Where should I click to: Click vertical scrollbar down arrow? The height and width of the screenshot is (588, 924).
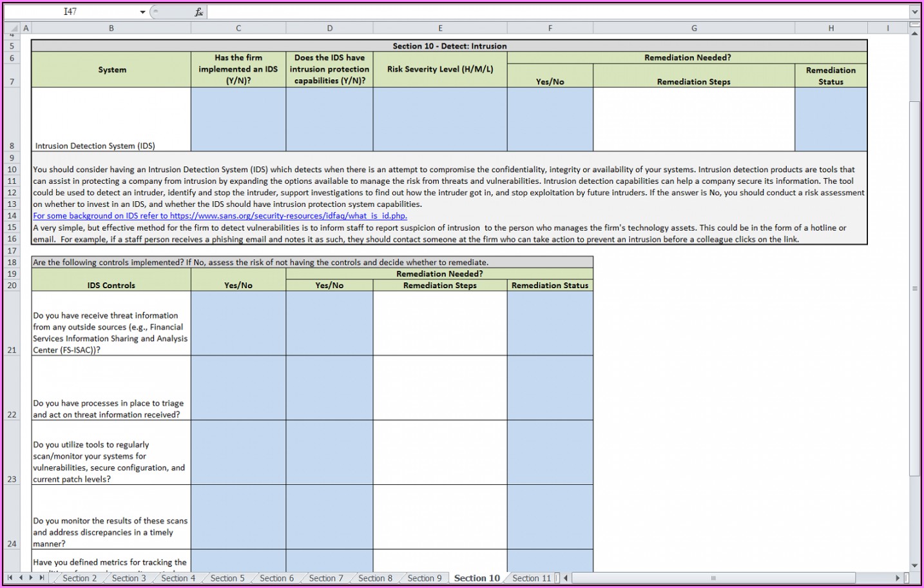coord(914,565)
